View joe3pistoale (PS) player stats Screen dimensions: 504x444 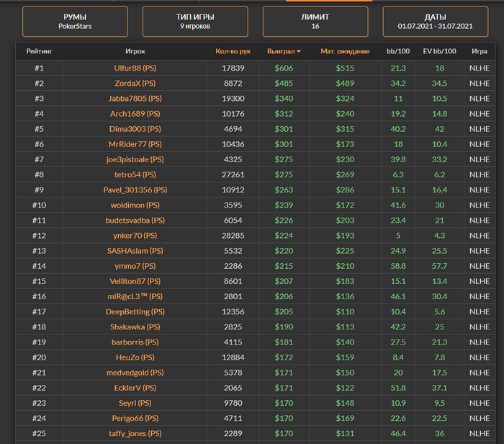135,159
